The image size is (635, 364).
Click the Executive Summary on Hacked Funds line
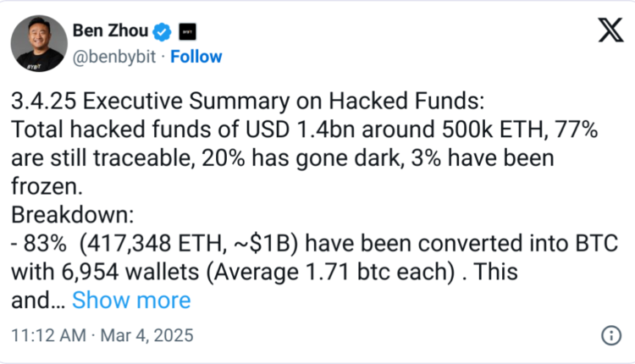(x=247, y=102)
